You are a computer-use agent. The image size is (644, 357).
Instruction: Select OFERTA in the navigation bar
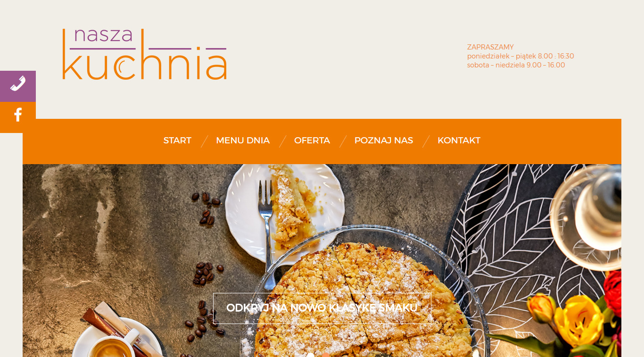312,141
